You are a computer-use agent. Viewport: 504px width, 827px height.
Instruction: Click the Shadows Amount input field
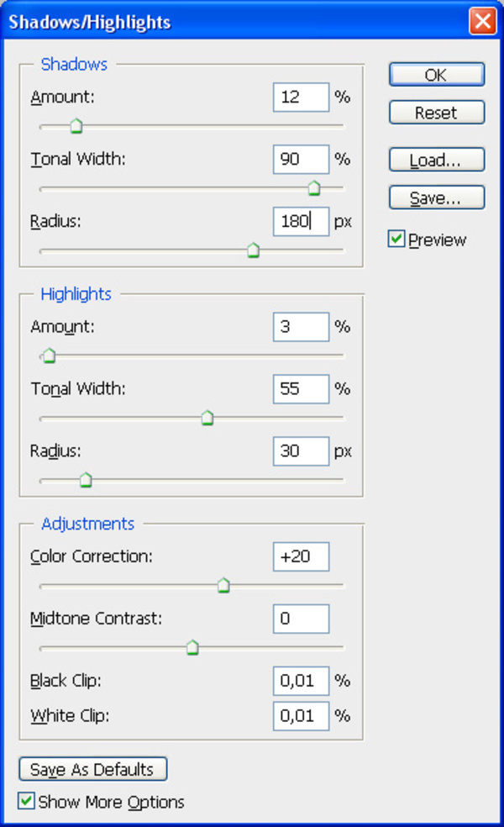pos(301,97)
